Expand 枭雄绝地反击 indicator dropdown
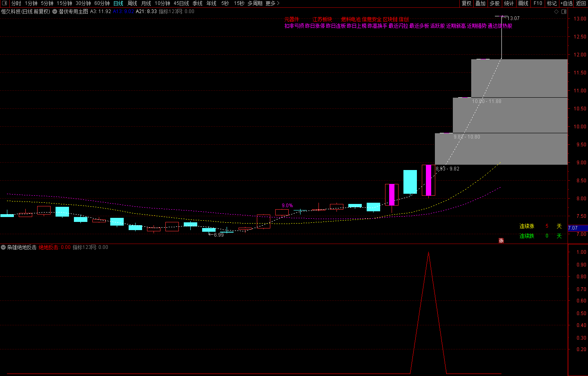Screen dimensions: 588x376 [x=3, y=247]
